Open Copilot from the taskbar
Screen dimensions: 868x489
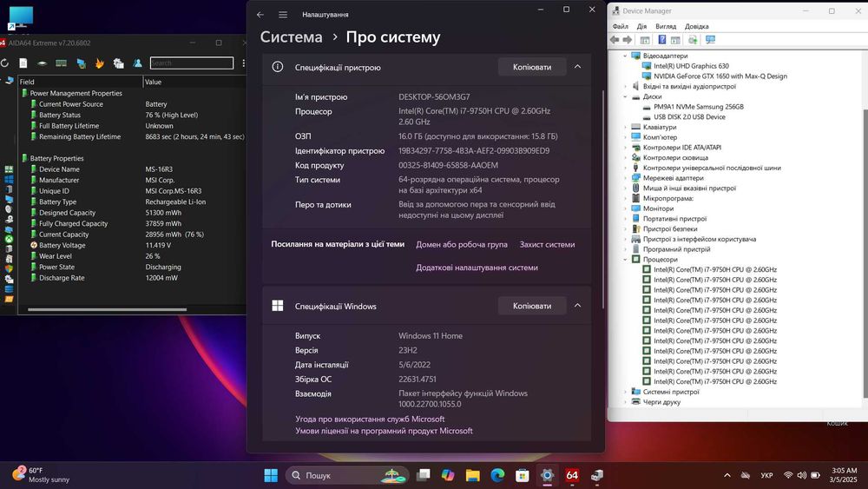(x=448, y=475)
